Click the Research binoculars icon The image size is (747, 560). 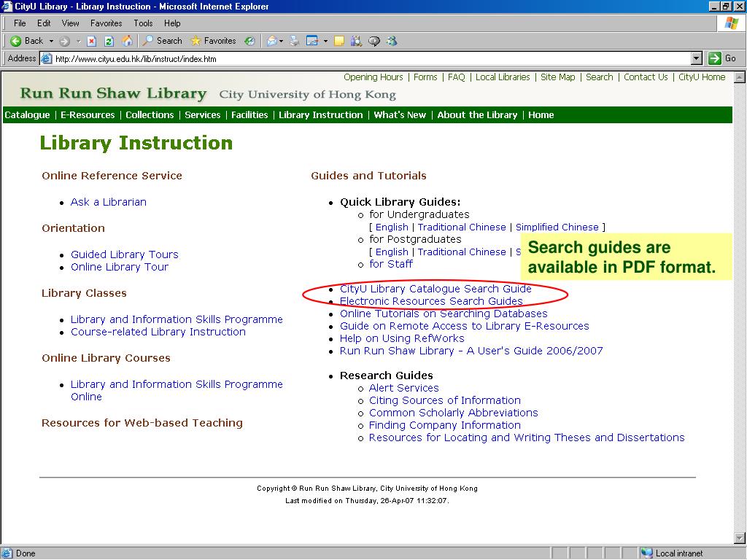[356, 42]
